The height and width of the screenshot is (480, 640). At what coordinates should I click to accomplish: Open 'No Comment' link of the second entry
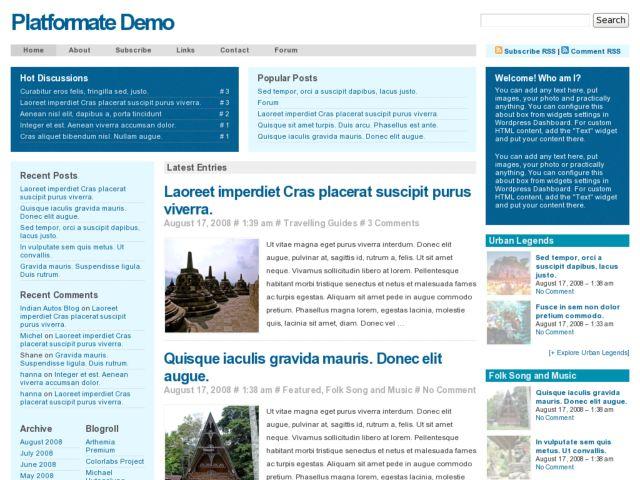(x=449, y=390)
